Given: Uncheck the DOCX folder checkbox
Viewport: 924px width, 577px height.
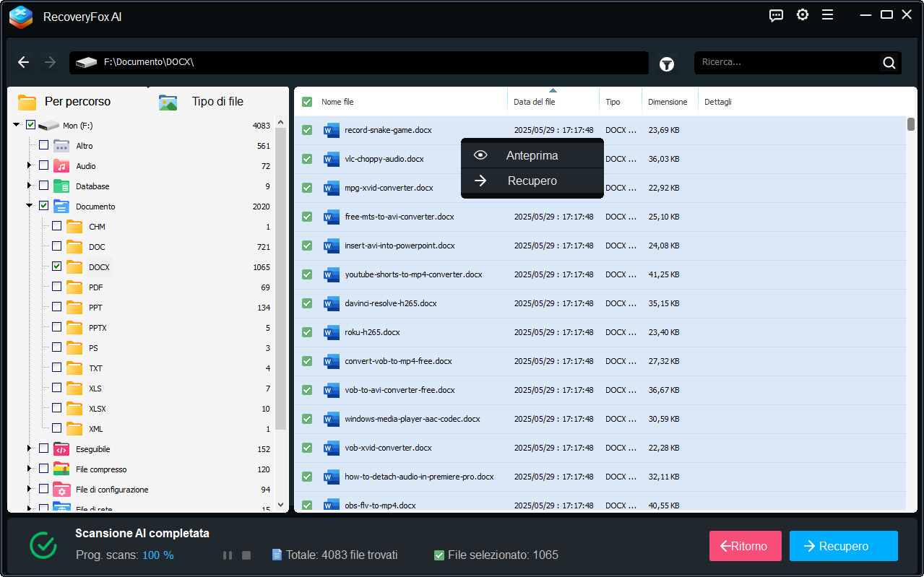Looking at the screenshot, I should point(56,266).
